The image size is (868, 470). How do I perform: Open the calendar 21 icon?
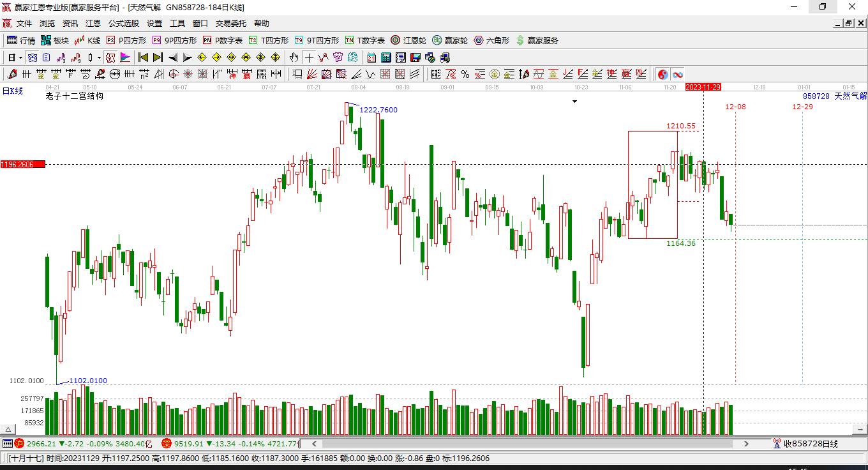coord(371,57)
